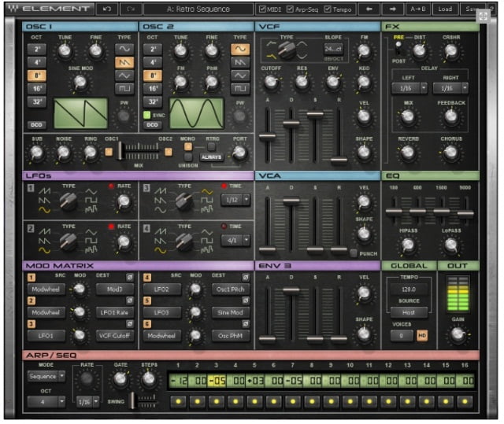
Task: Select OSC 2 triangle waveform type
Action: (240, 76)
